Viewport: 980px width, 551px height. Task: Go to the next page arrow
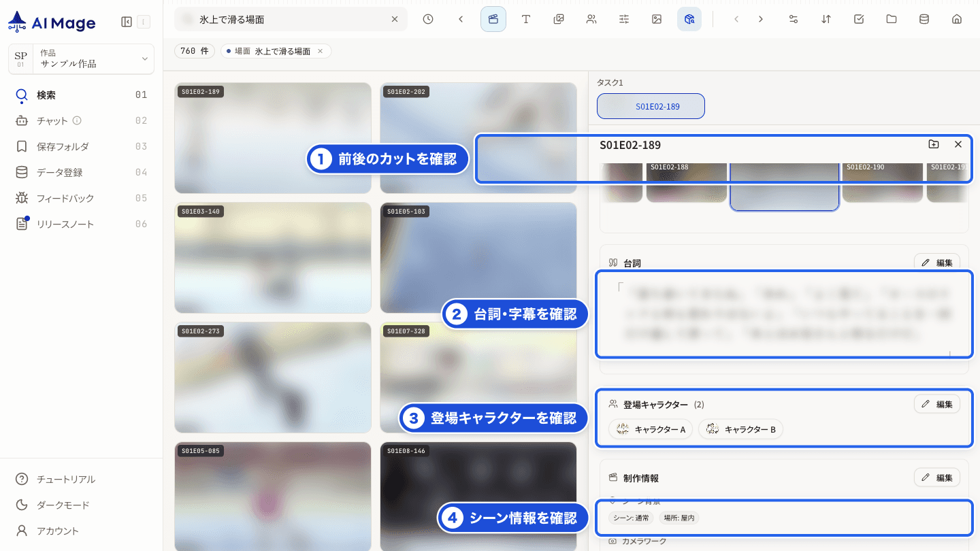click(x=761, y=19)
